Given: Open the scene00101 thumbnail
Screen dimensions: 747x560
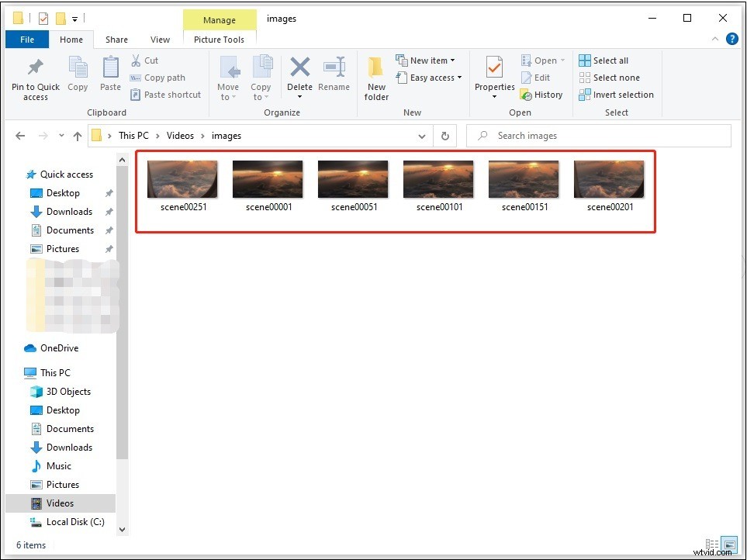Looking at the screenshot, I should coord(437,178).
